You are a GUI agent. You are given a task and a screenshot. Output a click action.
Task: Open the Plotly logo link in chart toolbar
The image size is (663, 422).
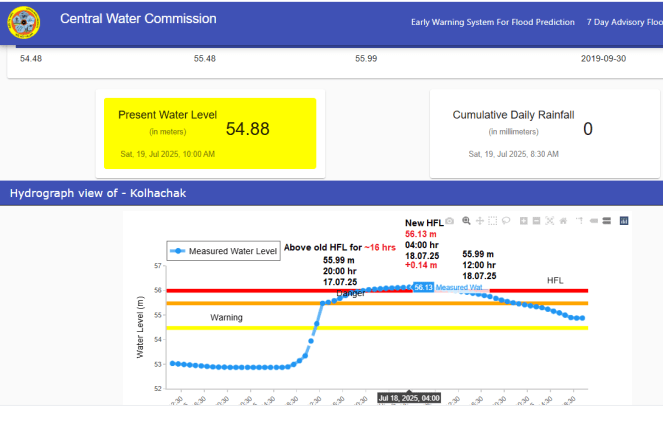(x=624, y=220)
